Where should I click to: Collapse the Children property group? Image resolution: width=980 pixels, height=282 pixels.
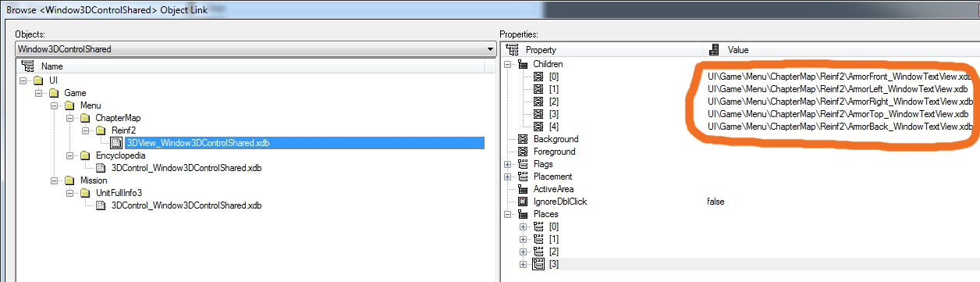509,64
